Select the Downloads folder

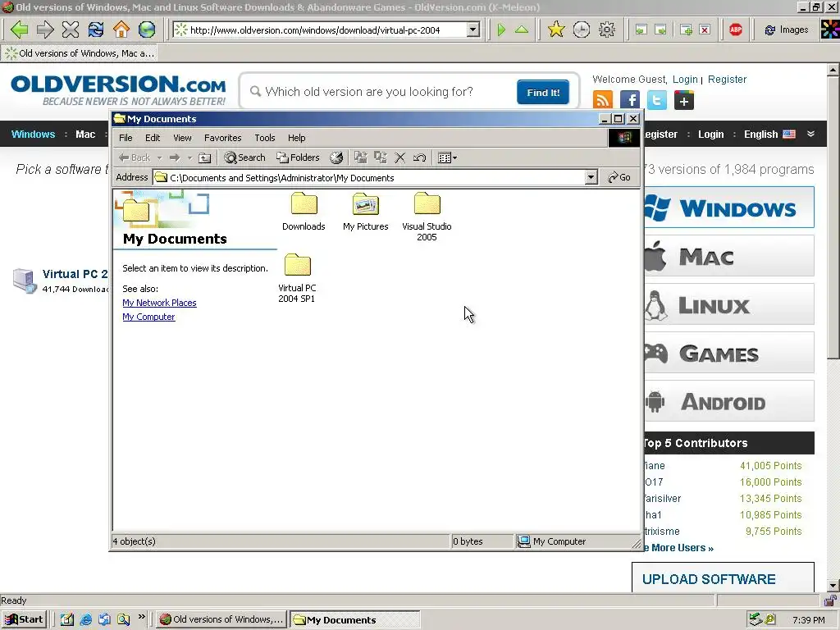click(x=304, y=212)
